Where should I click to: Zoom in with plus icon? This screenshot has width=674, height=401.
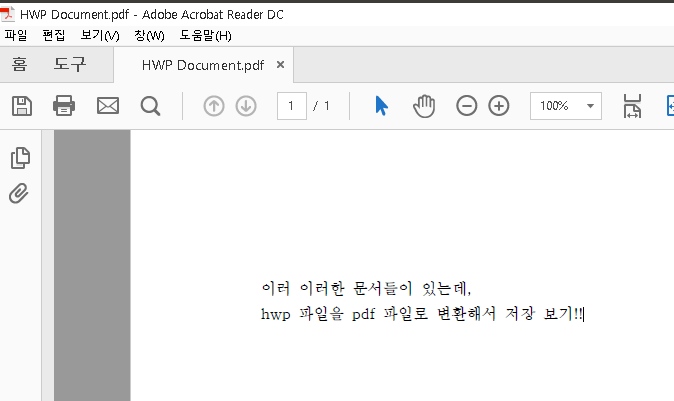click(499, 106)
